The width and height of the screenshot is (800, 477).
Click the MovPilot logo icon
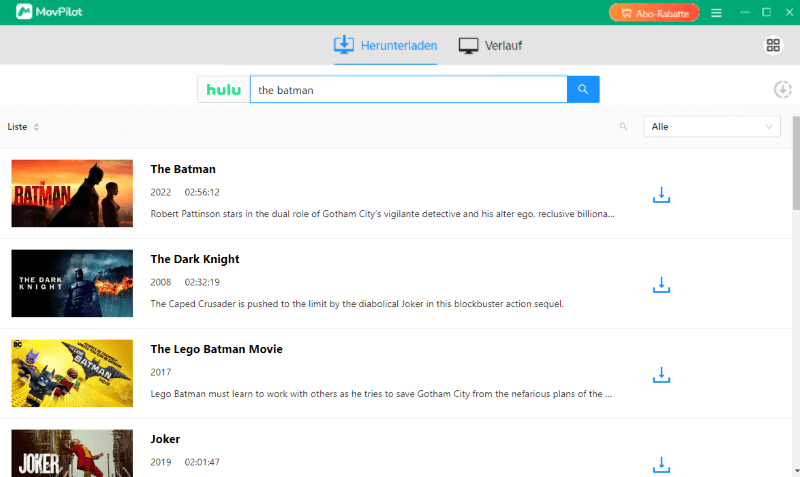click(x=24, y=12)
